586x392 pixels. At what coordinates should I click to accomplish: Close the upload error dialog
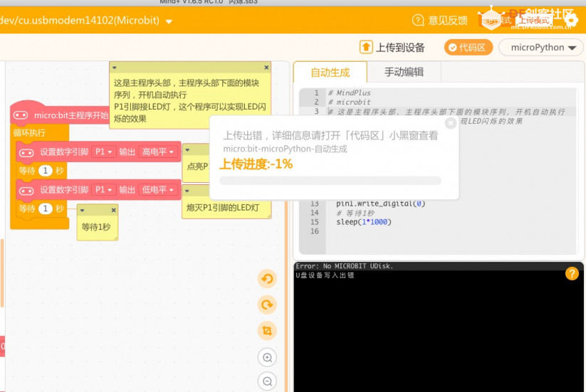451,123
